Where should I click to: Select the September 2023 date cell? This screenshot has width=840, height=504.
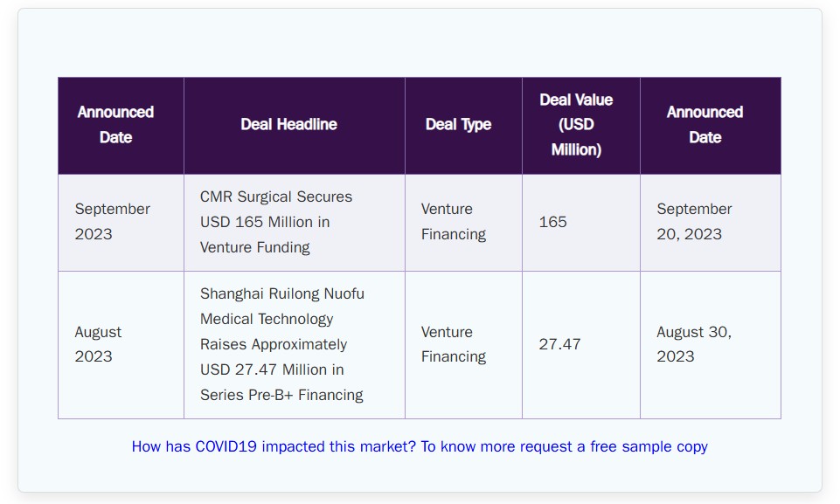(121, 223)
